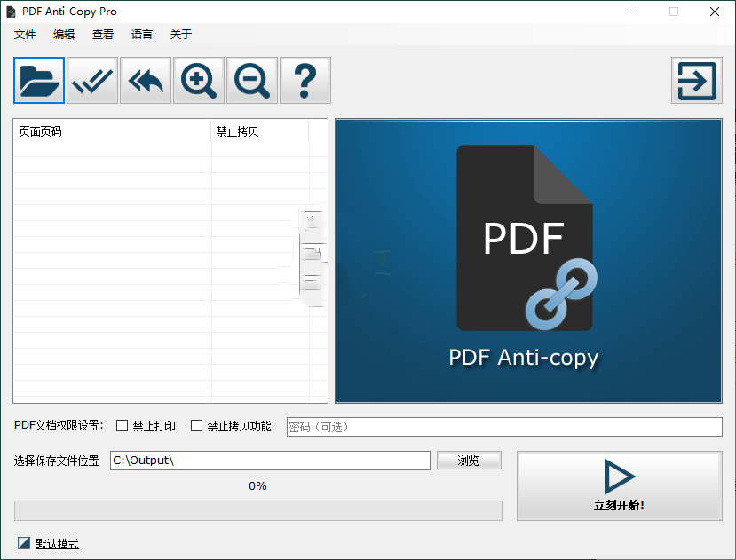This screenshot has width=736, height=560.
Task: Close the PDF Anti-Copy Pro window
Action: [x=715, y=12]
